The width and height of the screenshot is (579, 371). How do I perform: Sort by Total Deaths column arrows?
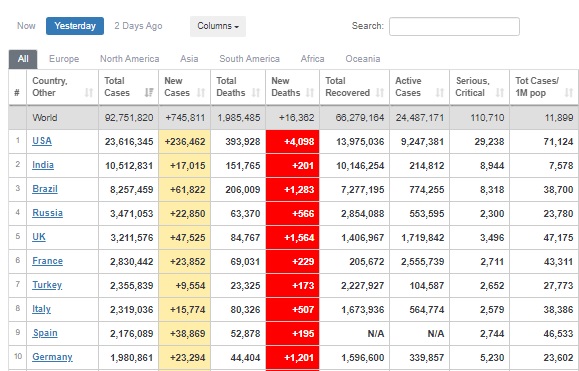coord(256,92)
